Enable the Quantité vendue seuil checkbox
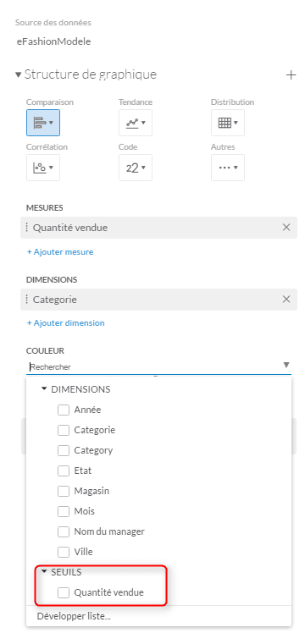 coord(64,592)
